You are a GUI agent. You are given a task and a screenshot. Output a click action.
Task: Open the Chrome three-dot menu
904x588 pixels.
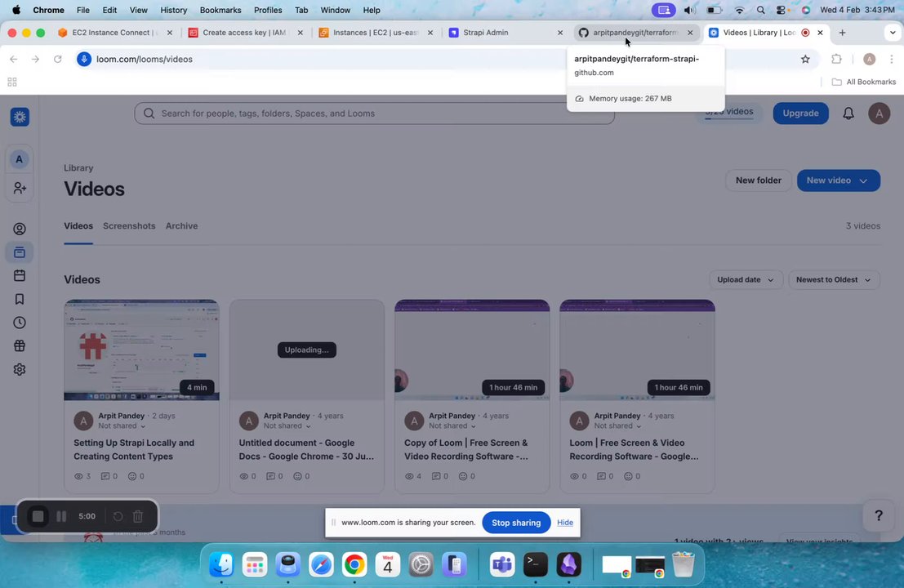pos(891,59)
